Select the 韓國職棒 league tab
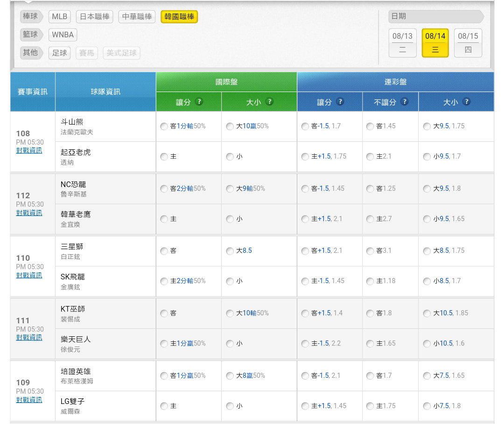The image size is (504, 424). pyautogui.click(x=179, y=17)
